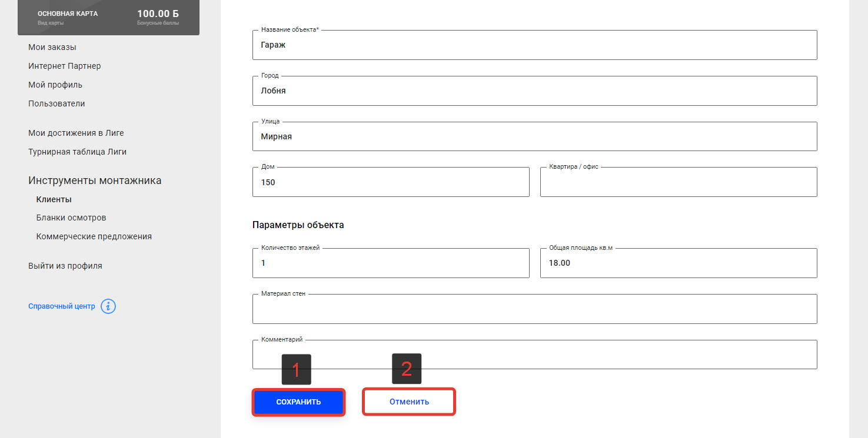
Task: Click the СОХРАНИТЬ button
Action: click(298, 402)
